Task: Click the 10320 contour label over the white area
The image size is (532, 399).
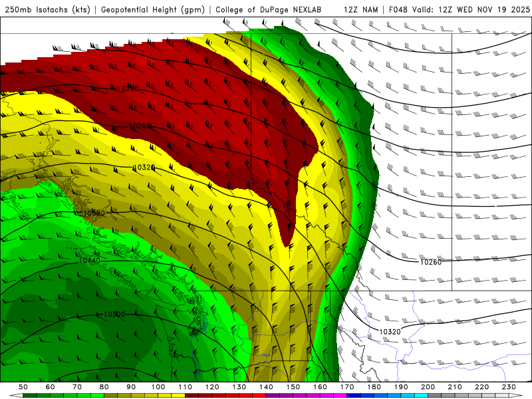Action: click(390, 331)
